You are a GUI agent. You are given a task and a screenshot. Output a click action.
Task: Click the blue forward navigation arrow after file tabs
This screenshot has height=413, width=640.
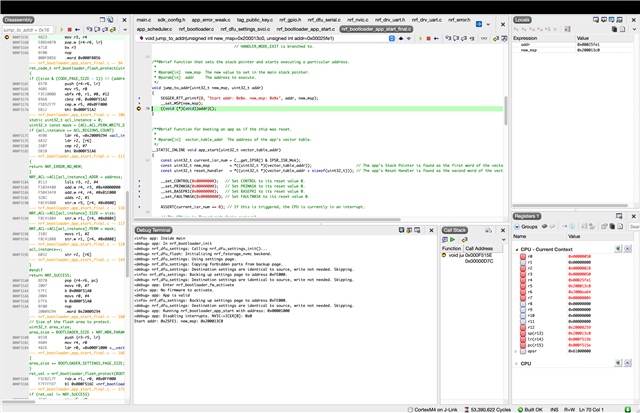click(479, 24)
